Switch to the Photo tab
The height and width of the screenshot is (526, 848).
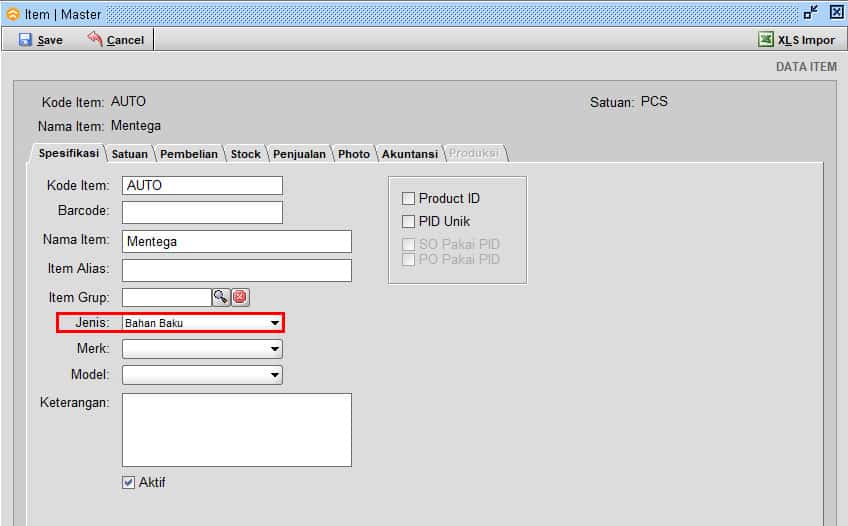click(x=354, y=154)
